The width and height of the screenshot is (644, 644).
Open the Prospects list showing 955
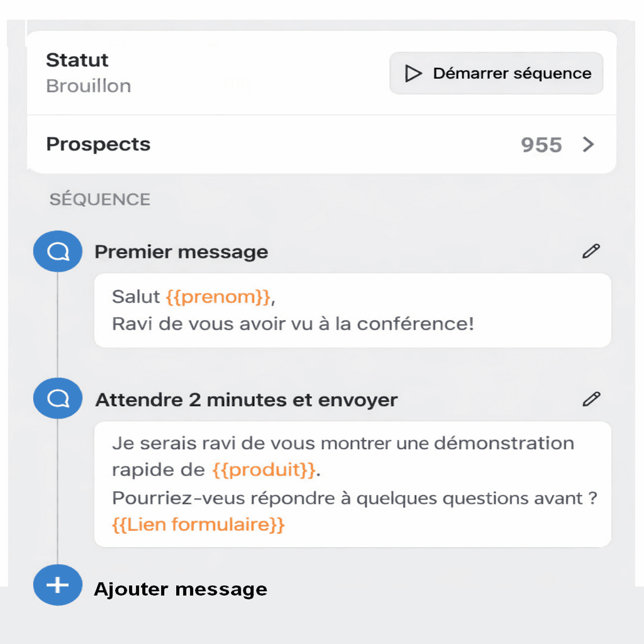pyautogui.click(x=541, y=145)
